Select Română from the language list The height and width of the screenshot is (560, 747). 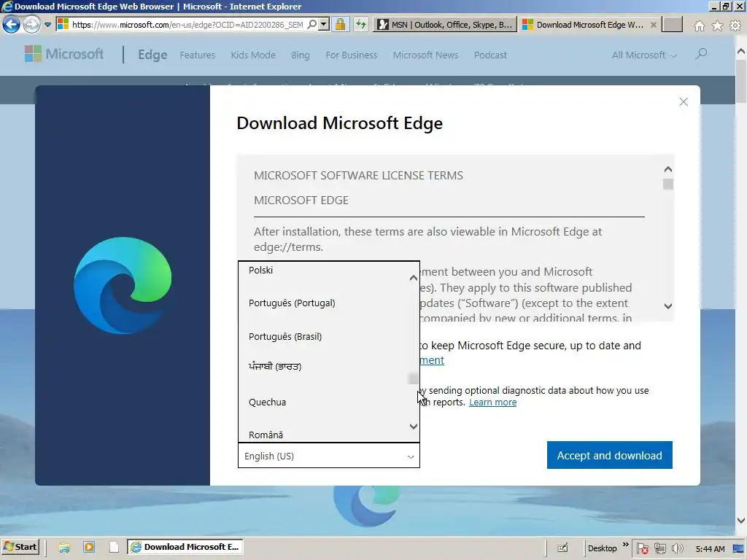click(x=266, y=435)
